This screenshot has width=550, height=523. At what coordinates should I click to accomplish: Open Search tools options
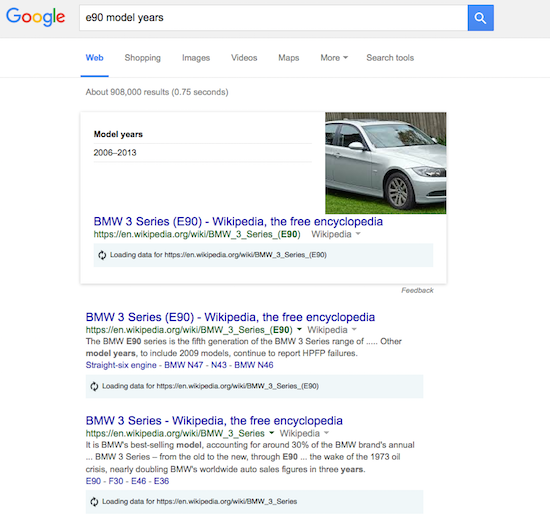pyautogui.click(x=390, y=58)
